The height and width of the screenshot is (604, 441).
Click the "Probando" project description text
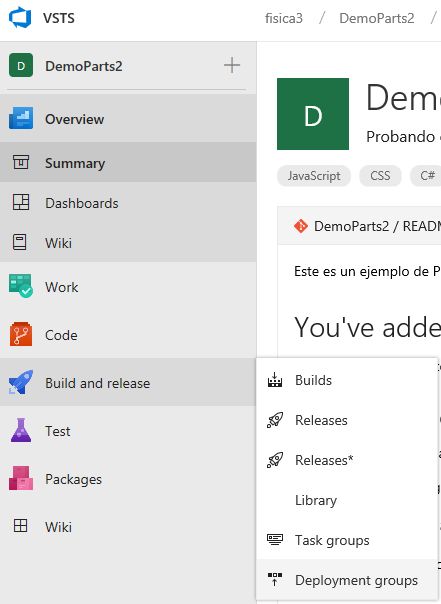point(403,137)
